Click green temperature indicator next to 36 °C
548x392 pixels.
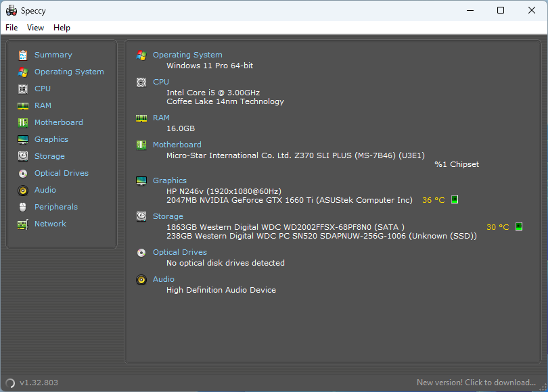(x=455, y=199)
